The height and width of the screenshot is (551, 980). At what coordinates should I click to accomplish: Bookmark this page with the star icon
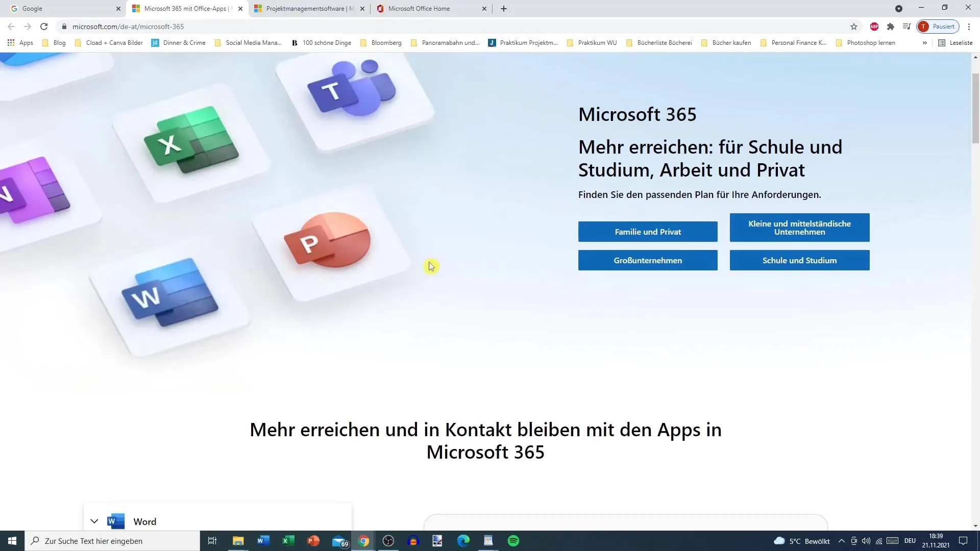pyautogui.click(x=854, y=27)
